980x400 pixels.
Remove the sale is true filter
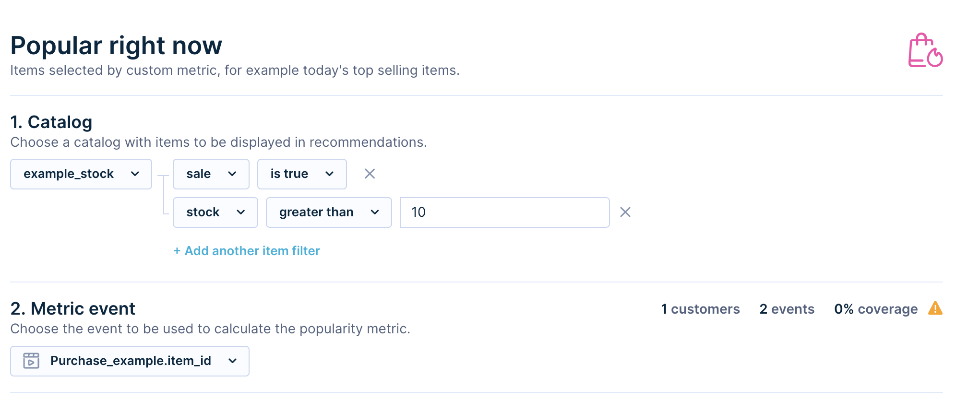tap(370, 174)
